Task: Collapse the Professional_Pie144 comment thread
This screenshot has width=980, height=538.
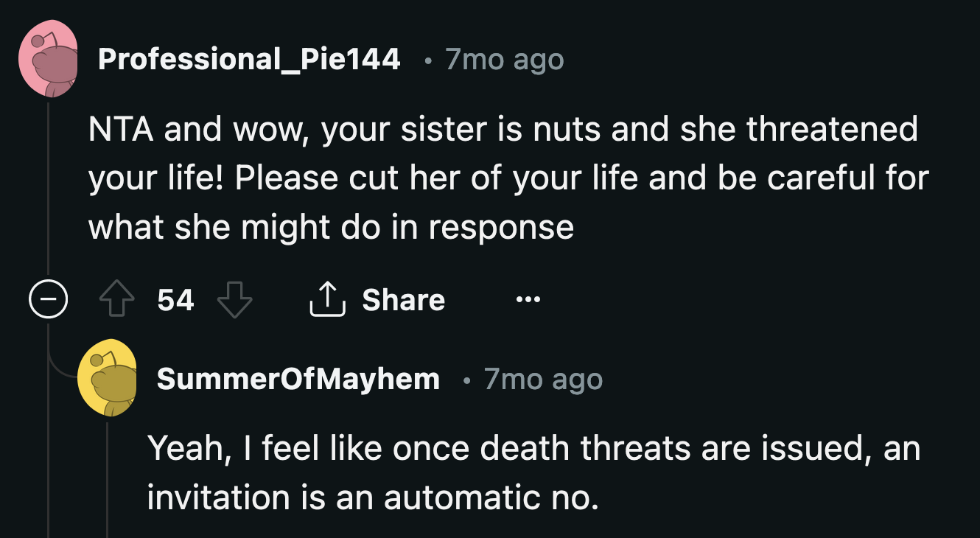Action: coord(48,298)
